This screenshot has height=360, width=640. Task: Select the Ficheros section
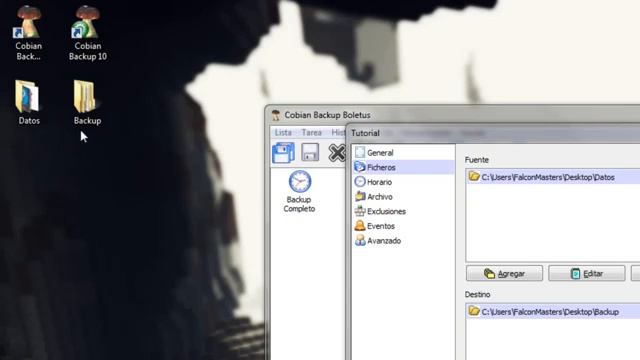point(403,167)
